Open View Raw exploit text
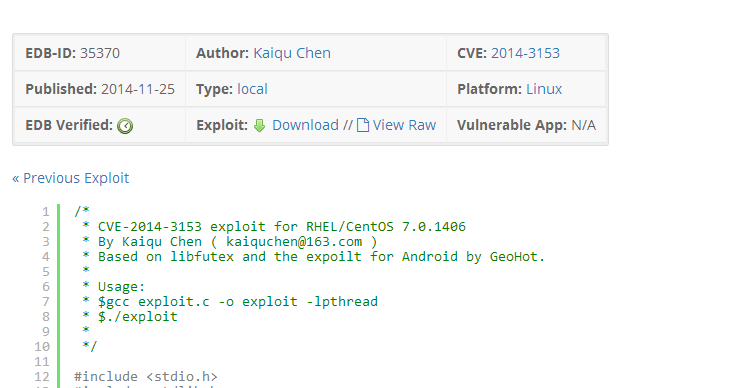 404,125
